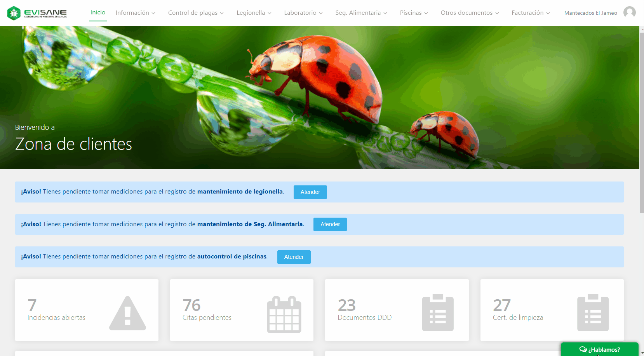Expand the Información dropdown menu
This screenshot has height=356, width=644.
tap(135, 13)
